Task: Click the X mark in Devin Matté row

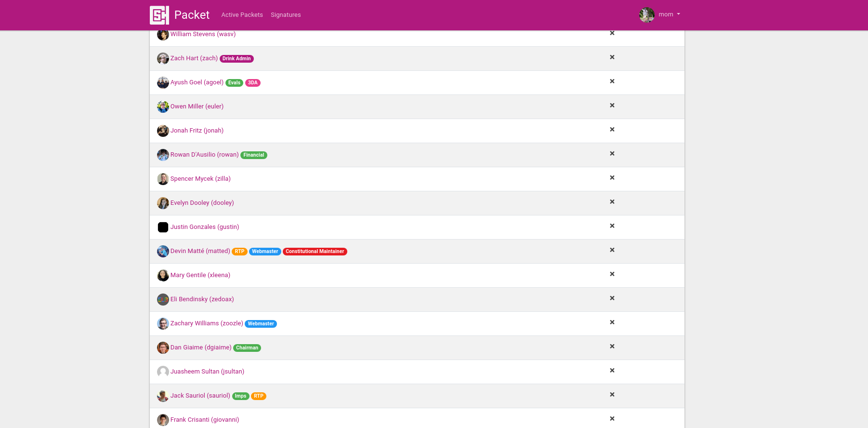Action: pos(612,250)
